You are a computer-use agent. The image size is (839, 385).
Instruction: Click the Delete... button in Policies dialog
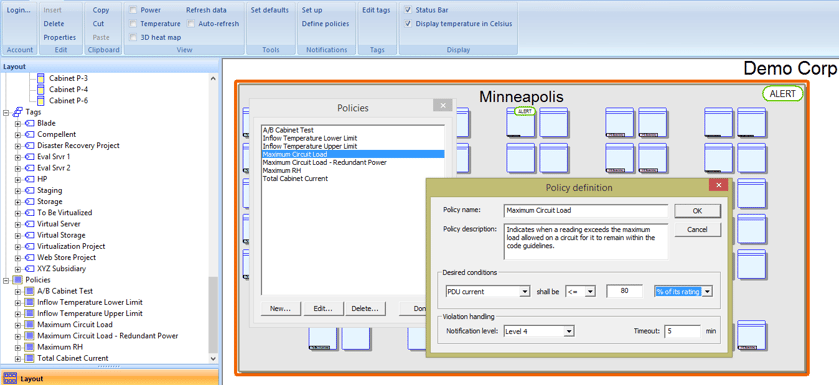click(x=365, y=309)
